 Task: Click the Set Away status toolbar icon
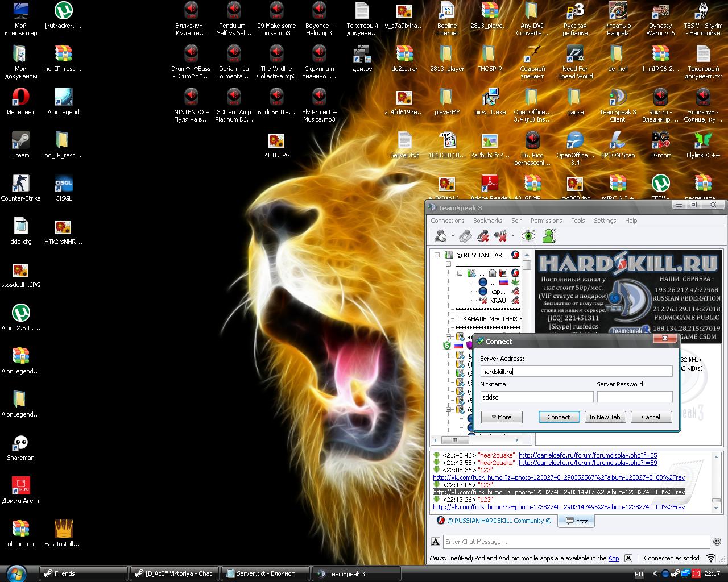441,235
